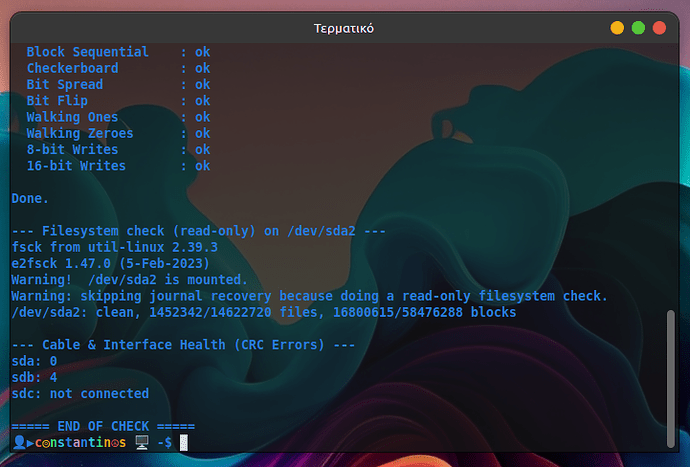Click the 'END OF CHECK' line
The width and height of the screenshot is (690, 467).
(x=103, y=427)
